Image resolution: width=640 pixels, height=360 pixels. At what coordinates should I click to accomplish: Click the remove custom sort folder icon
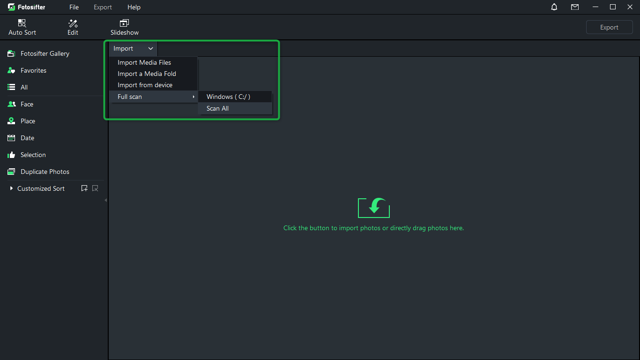95,188
